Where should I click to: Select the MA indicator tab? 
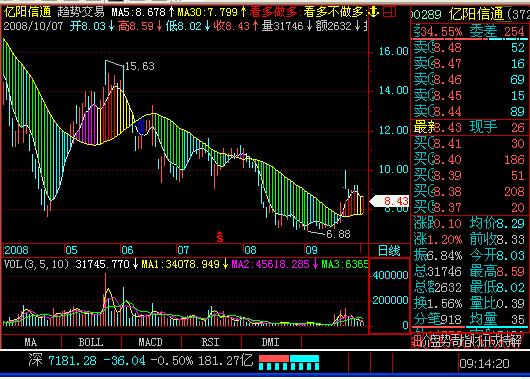pyautogui.click(x=31, y=342)
